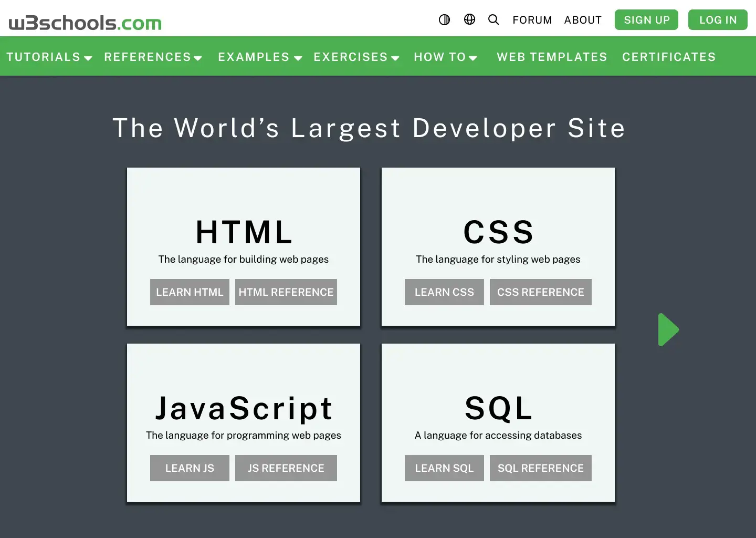Click the Log In button
Viewport: 756px width, 538px height.
pos(718,20)
